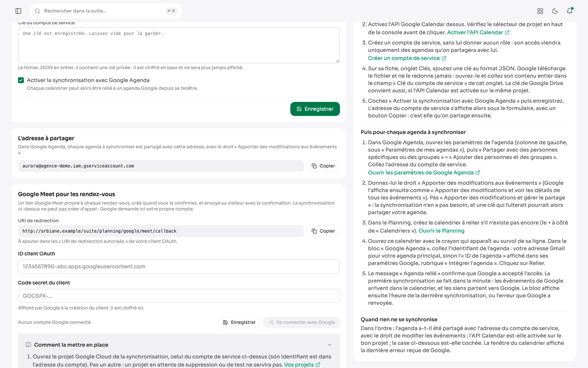Click the search magnifier icon

[x=37, y=11]
